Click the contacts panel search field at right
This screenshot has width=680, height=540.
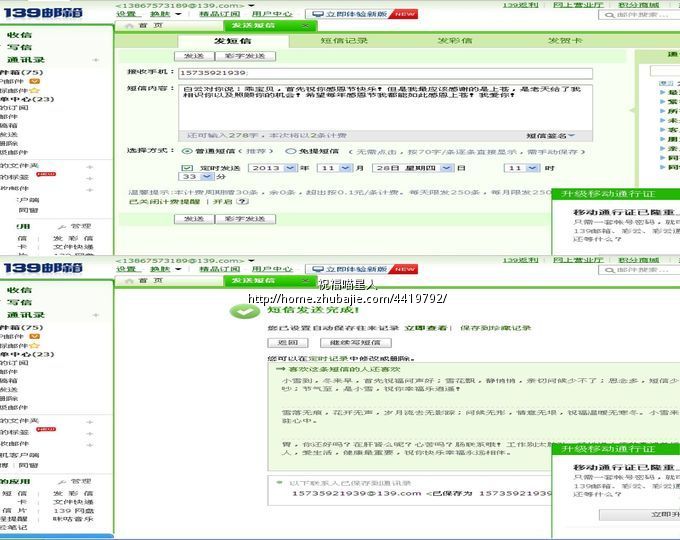[x=665, y=71]
